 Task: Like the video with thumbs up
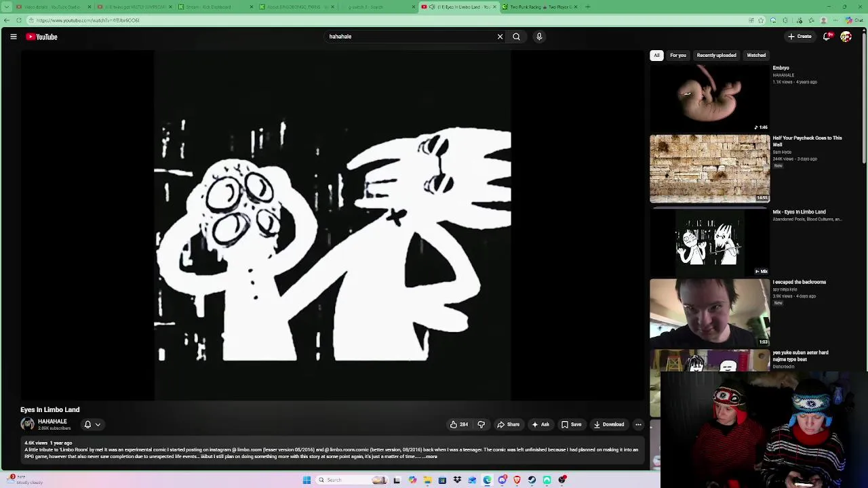tap(458, 424)
